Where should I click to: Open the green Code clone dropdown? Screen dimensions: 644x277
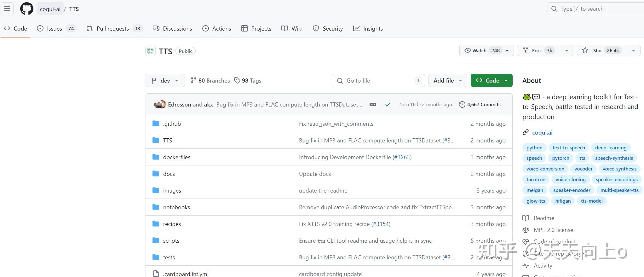(492, 81)
